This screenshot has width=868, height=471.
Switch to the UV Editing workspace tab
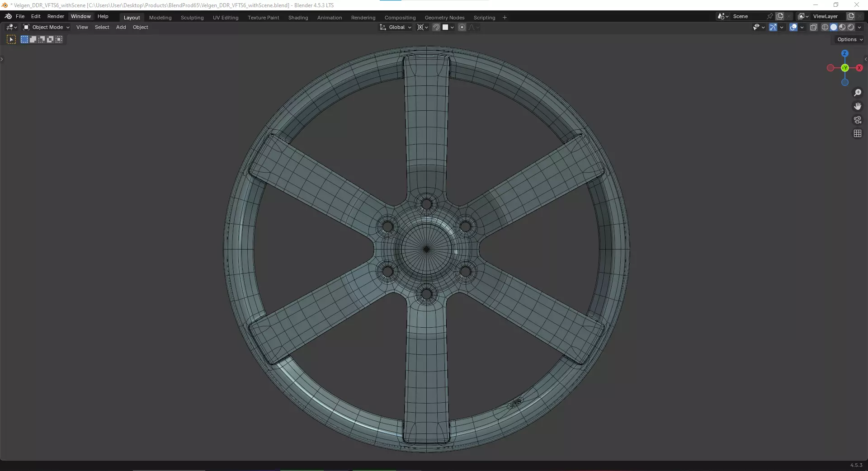coord(226,18)
